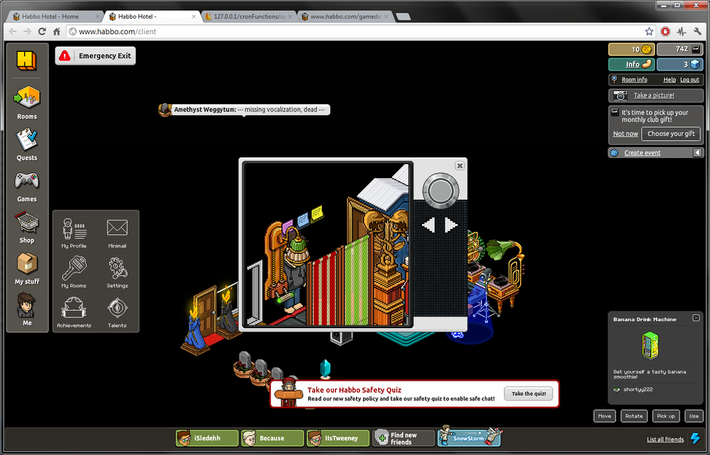This screenshot has height=455, width=710.
Task: Click the browser forward arrow
Action: pos(27,31)
